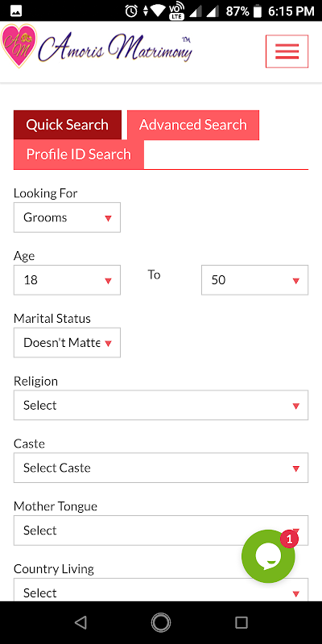The image size is (322, 644).
Task: Expand the Religion Select dropdown
Action: (161, 406)
